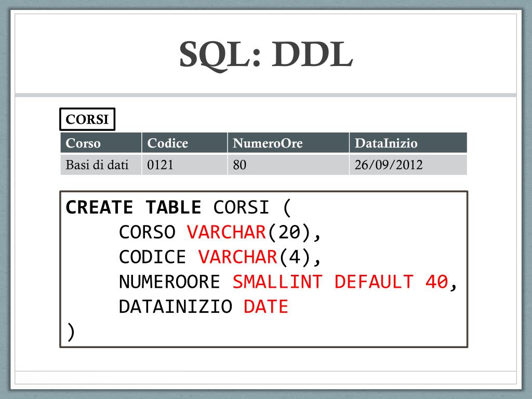Click the red VARCHAR on the CORSO line

pyautogui.click(x=227, y=232)
